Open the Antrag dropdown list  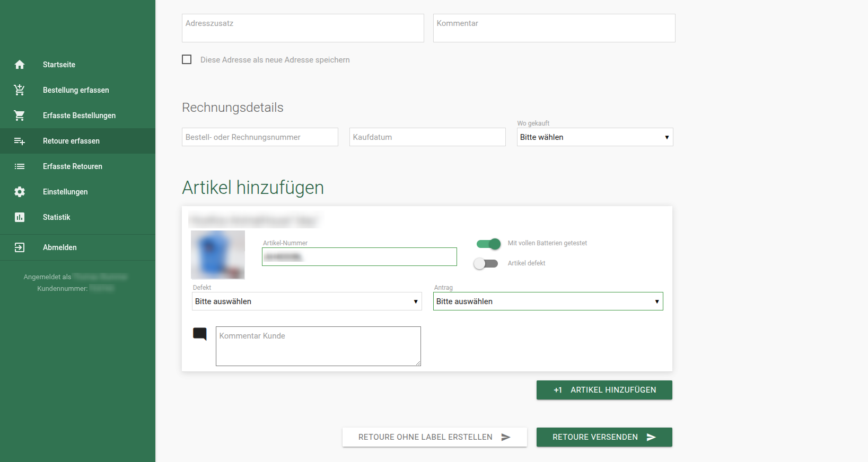click(548, 301)
